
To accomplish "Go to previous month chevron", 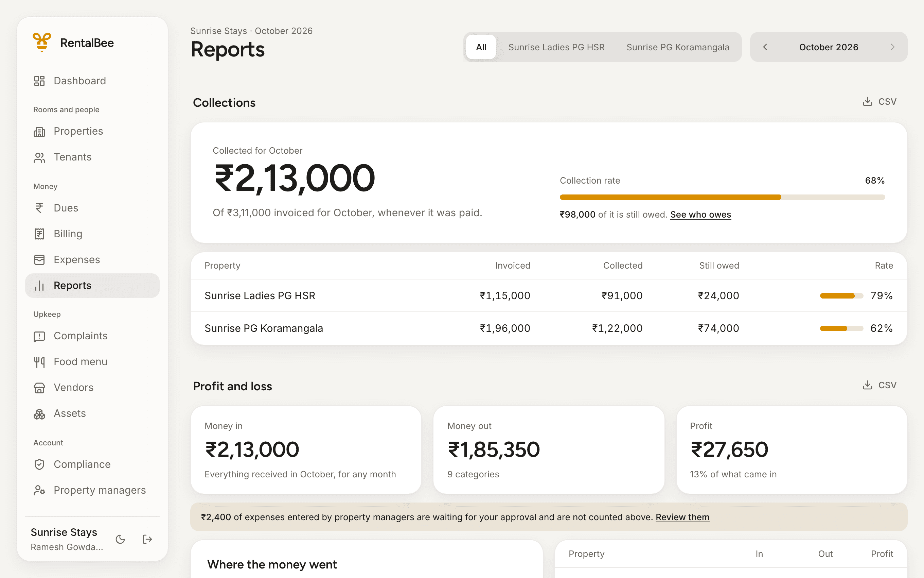I will [x=765, y=47].
